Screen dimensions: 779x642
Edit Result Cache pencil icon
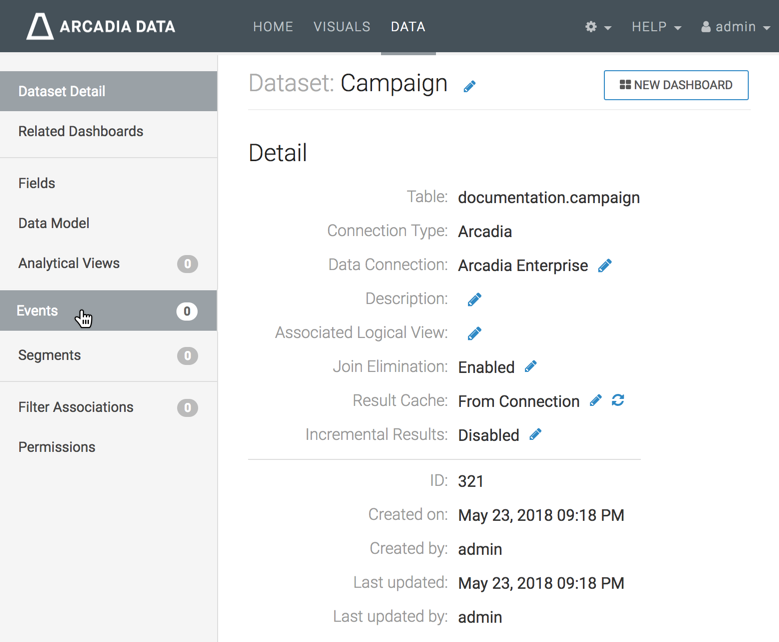596,401
